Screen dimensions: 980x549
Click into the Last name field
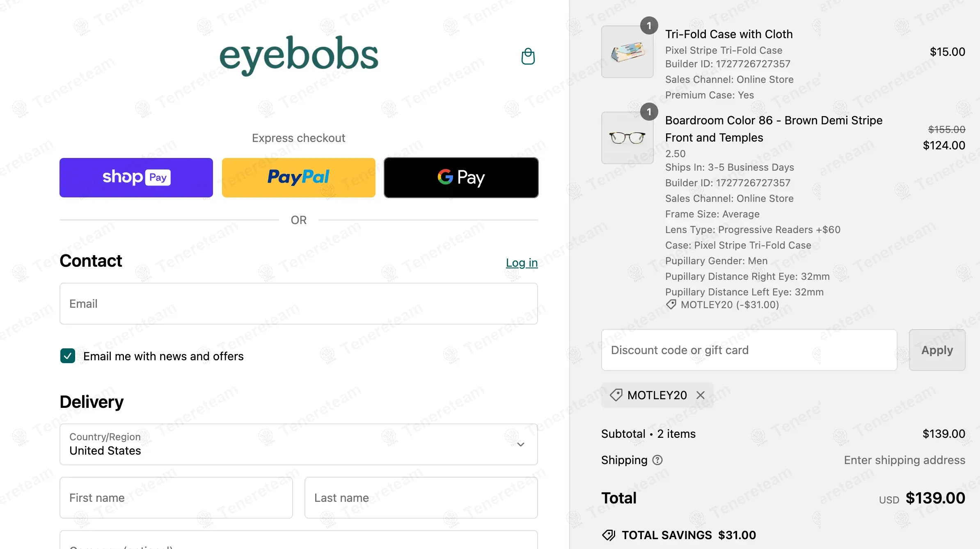click(x=421, y=498)
